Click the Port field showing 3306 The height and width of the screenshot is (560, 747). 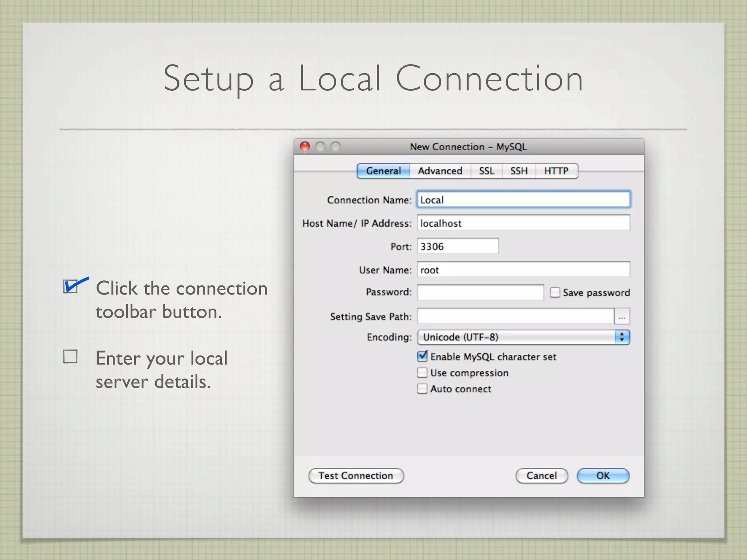coord(458,246)
